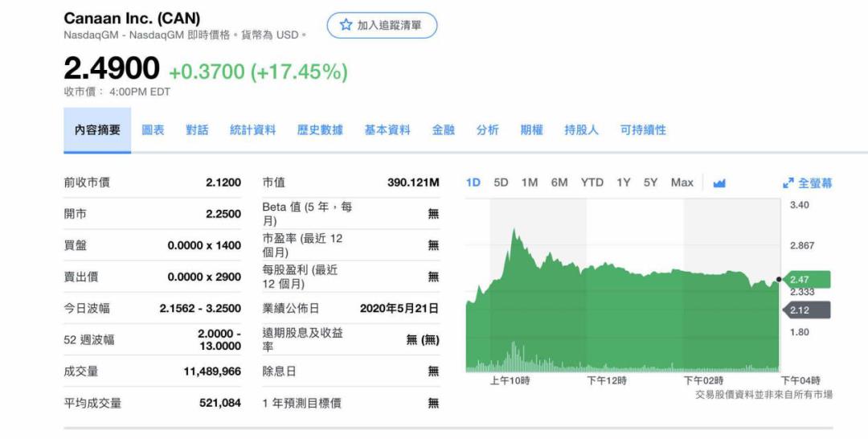The image size is (868, 439).
Task: Open the 歷史數據 tab
Action: click(320, 130)
